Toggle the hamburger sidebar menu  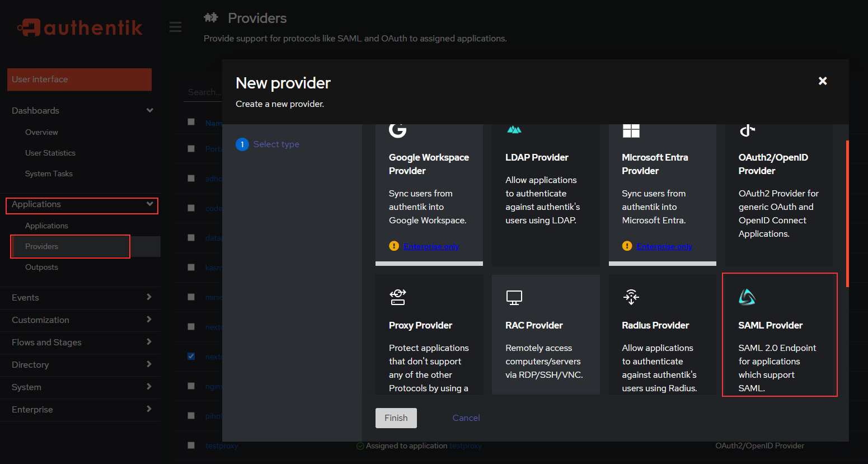(x=175, y=27)
